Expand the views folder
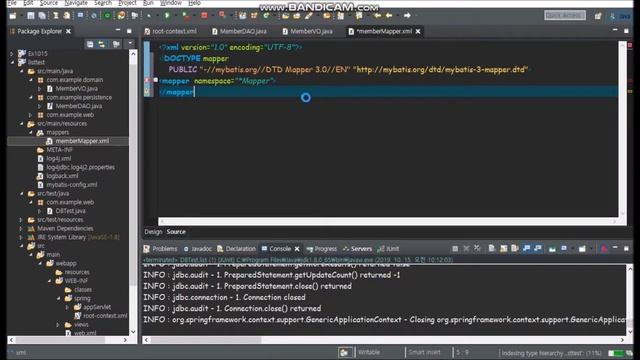640x360 pixels. (x=58, y=324)
